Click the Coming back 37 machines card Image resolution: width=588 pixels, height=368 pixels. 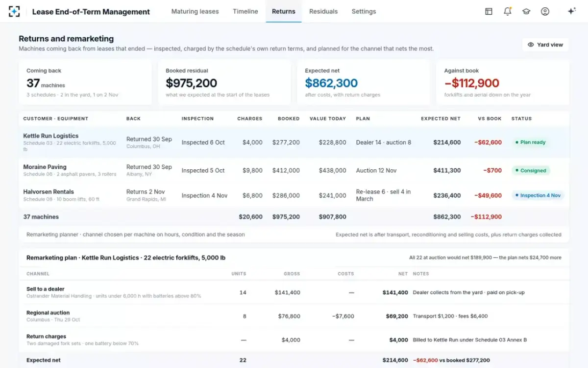pyautogui.click(x=85, y=82)
